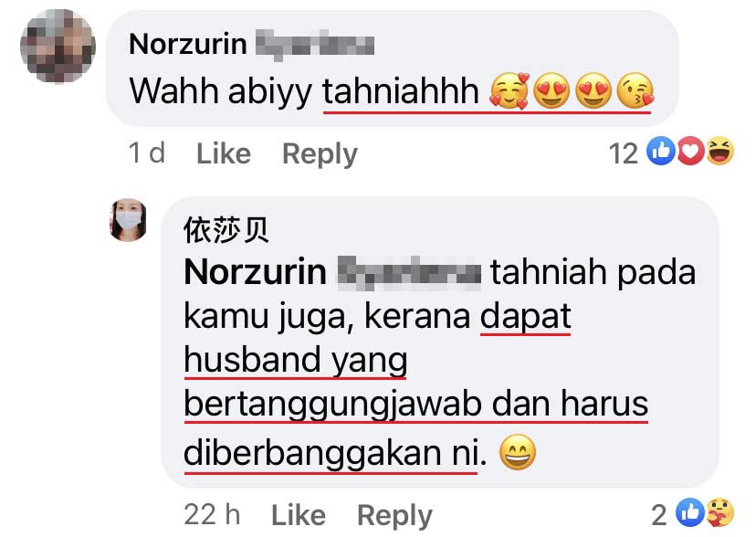Like Norzurin's top comment

pyautogui.click(x=224, y=153)
